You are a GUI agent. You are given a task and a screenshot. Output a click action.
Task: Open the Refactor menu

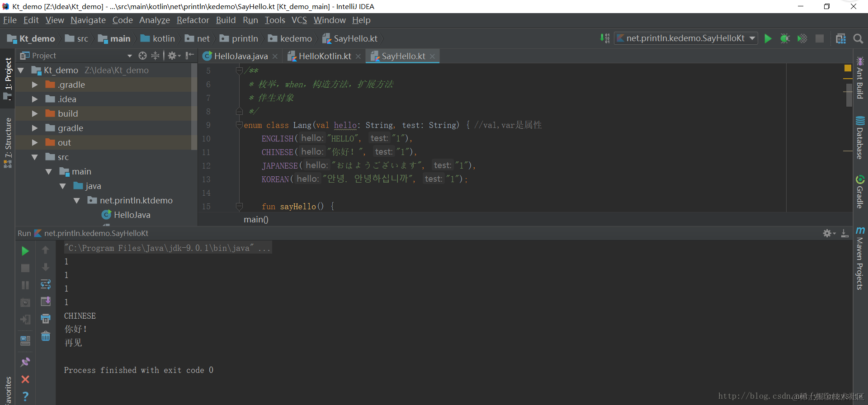click(193, 20)
